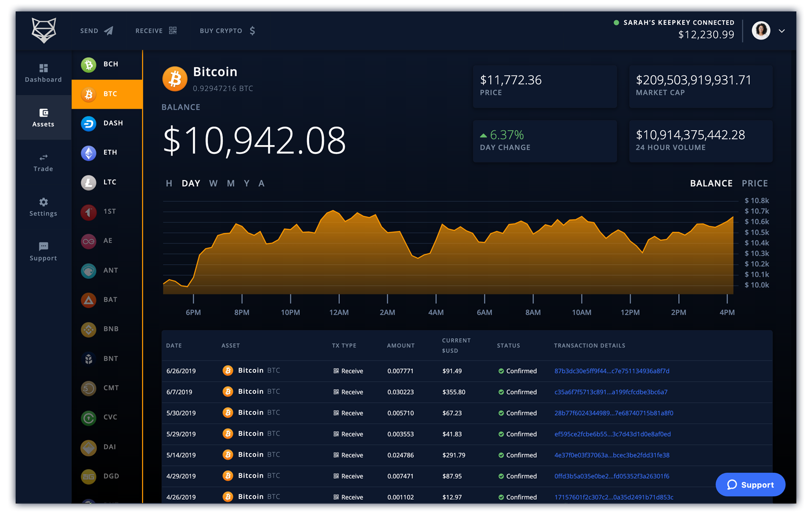Screen dimensions: 812x515
Task: Click the Buy Crypto dollar icon
Action: [x=252, y=31]
